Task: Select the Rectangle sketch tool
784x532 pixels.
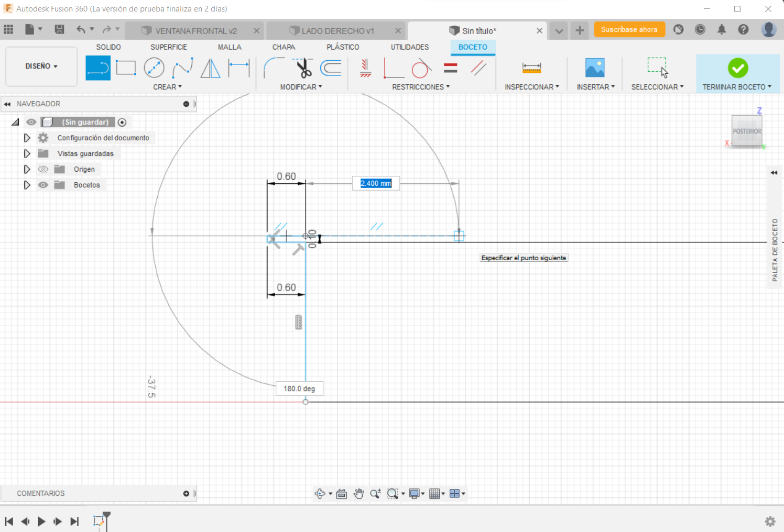Action: (126, 68)
